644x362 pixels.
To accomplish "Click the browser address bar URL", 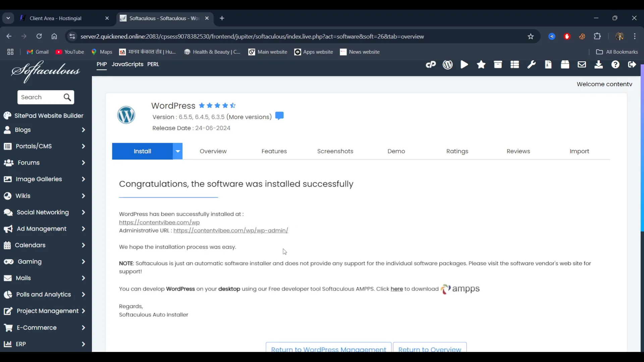I will pos(252,37).
